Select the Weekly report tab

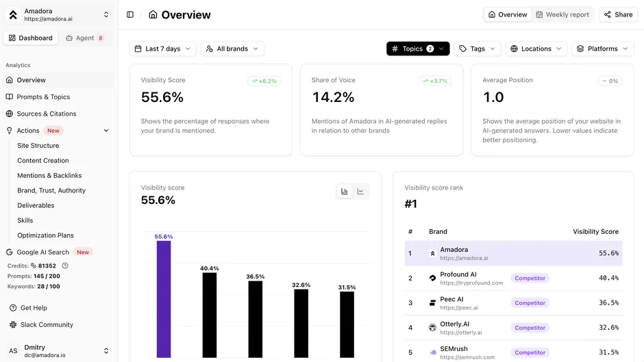(562, 14)
